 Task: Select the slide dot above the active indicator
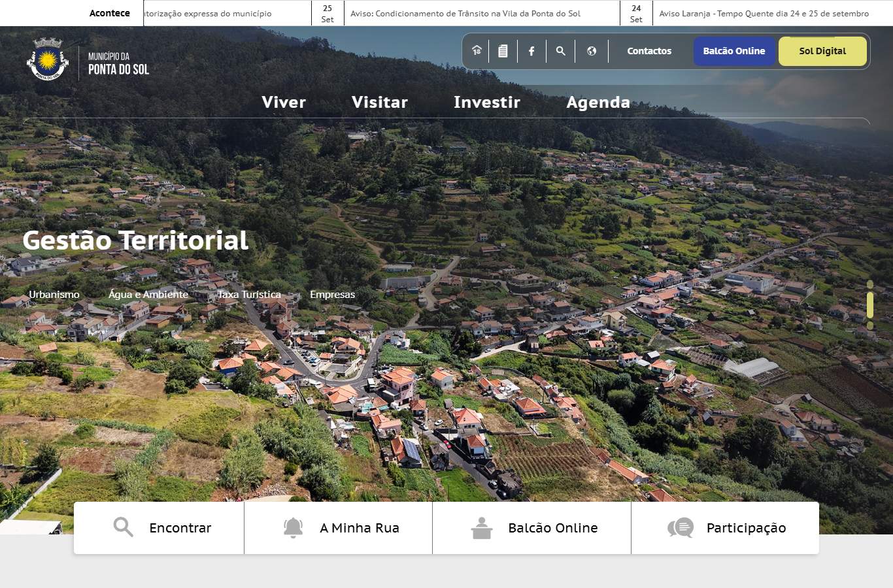tap(870, 284)
